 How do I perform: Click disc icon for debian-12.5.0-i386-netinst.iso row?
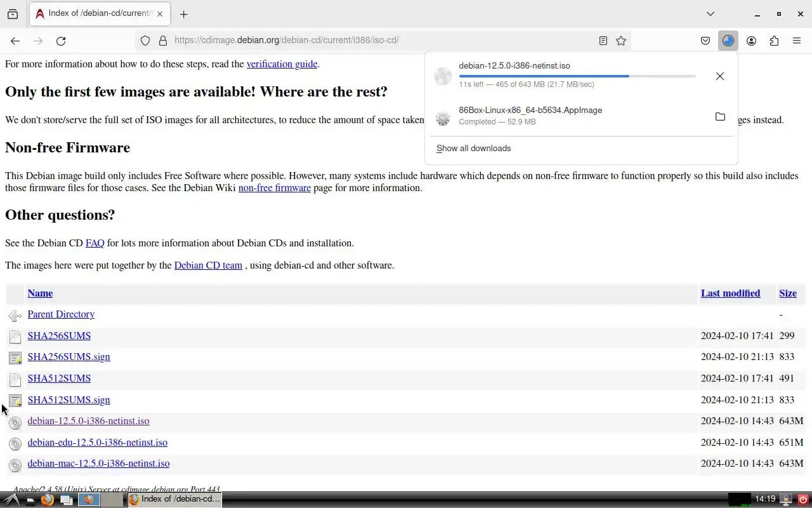click(x=15, y=422)
